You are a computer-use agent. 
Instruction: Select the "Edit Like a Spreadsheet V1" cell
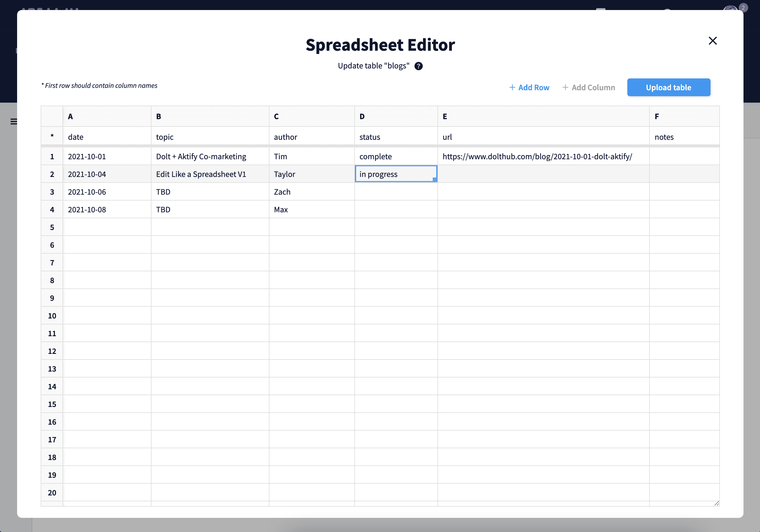(210, 174)
